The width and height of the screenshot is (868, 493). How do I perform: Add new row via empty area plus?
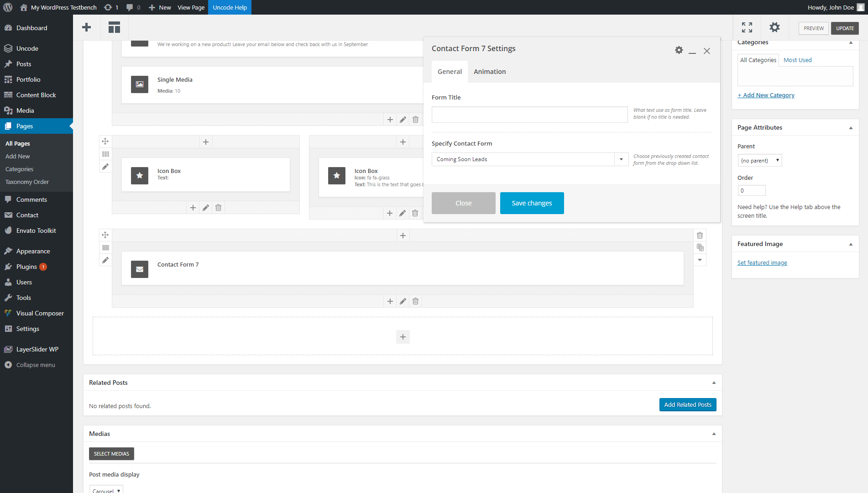tap(403, 337)
